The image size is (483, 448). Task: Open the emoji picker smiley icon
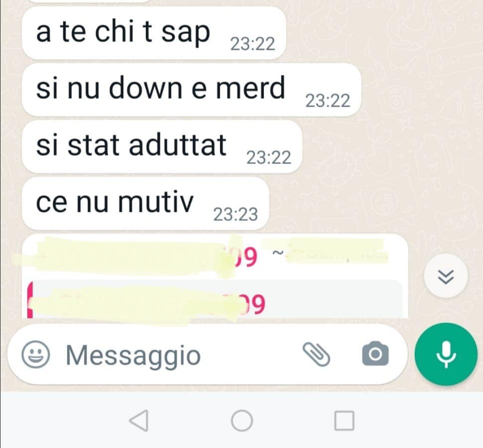point(35,354)
